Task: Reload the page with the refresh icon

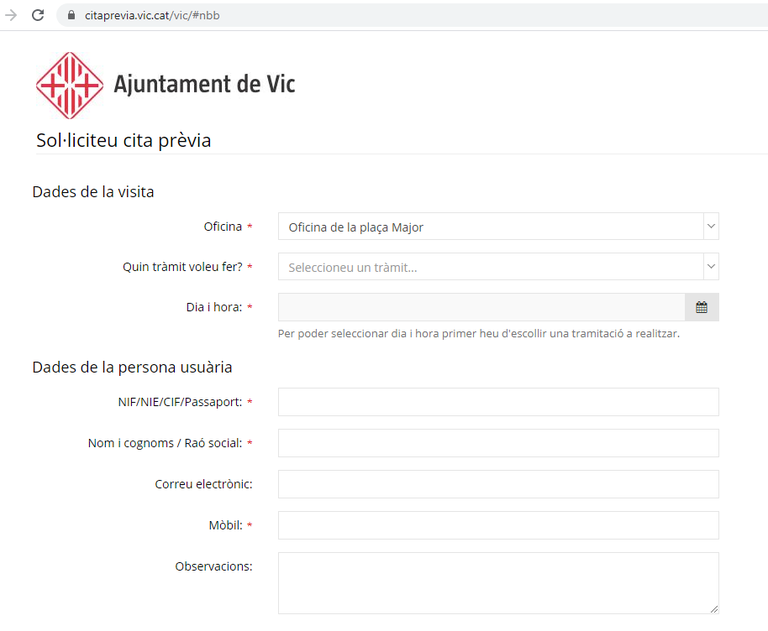Action: 38,15
